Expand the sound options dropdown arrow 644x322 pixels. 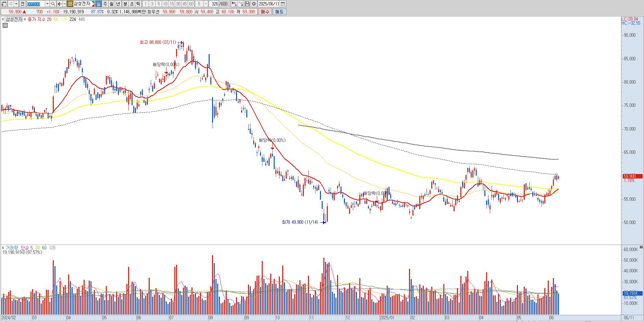click(x=64, y=4)
